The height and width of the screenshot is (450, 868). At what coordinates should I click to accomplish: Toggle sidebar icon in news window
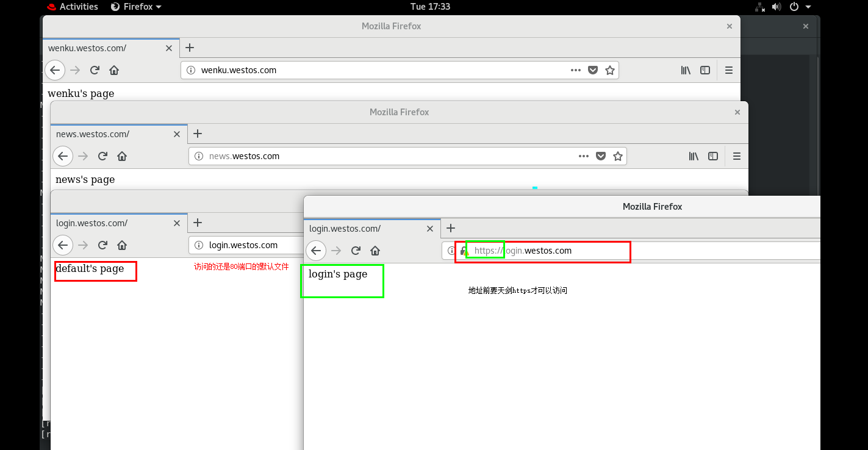[x=713, y=156]
